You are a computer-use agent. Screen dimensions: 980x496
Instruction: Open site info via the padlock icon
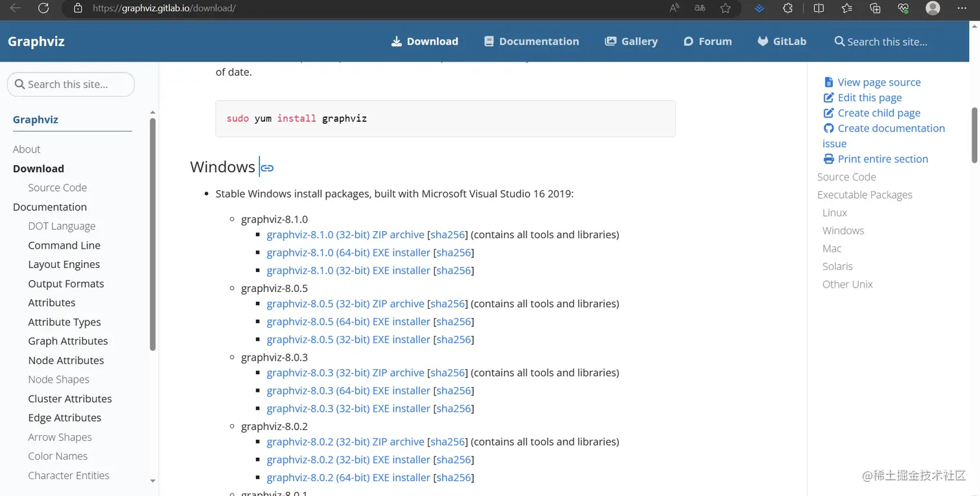(x=78, y=8)
